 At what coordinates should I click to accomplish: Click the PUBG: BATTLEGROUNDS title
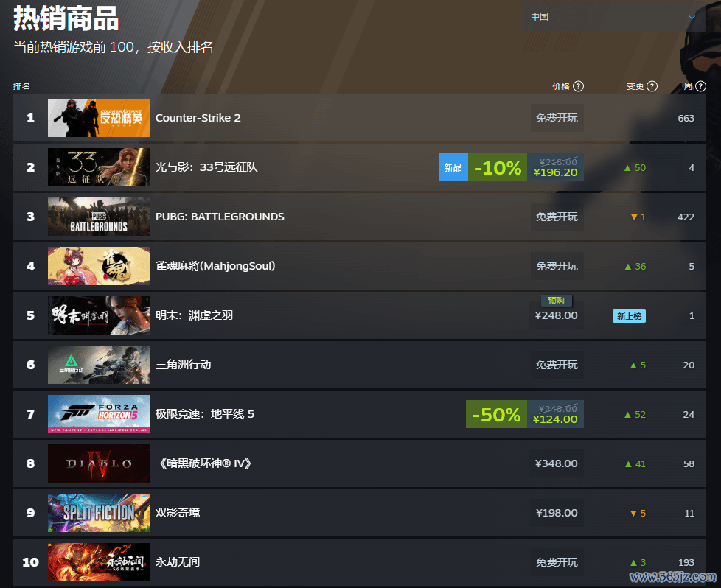click(220, 217)
